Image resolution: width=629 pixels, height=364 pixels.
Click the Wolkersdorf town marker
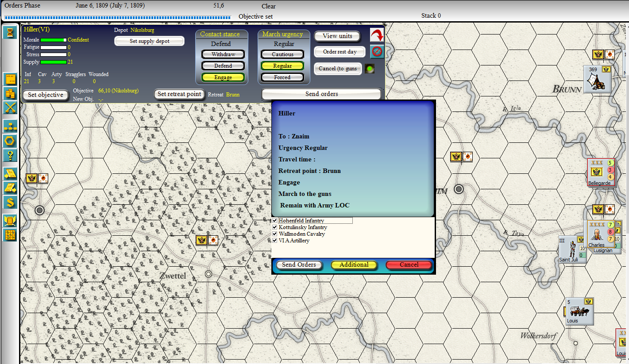[575, 343]
